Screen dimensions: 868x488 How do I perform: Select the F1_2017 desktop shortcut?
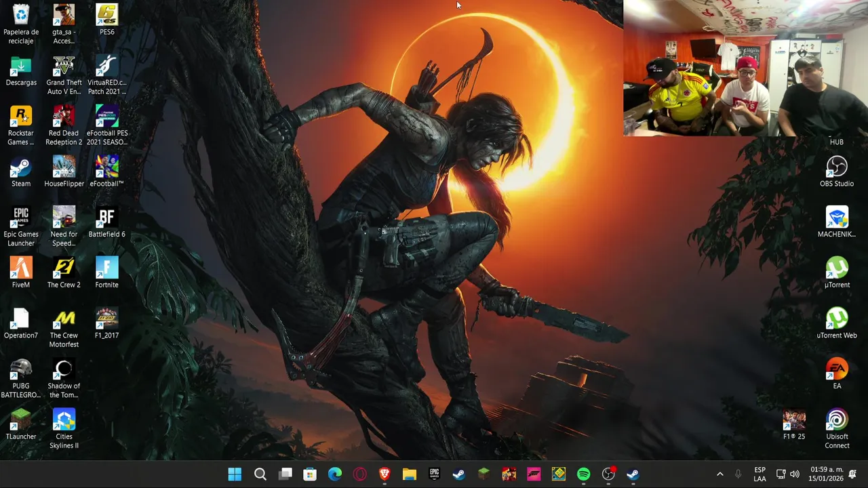pos(106,323)
